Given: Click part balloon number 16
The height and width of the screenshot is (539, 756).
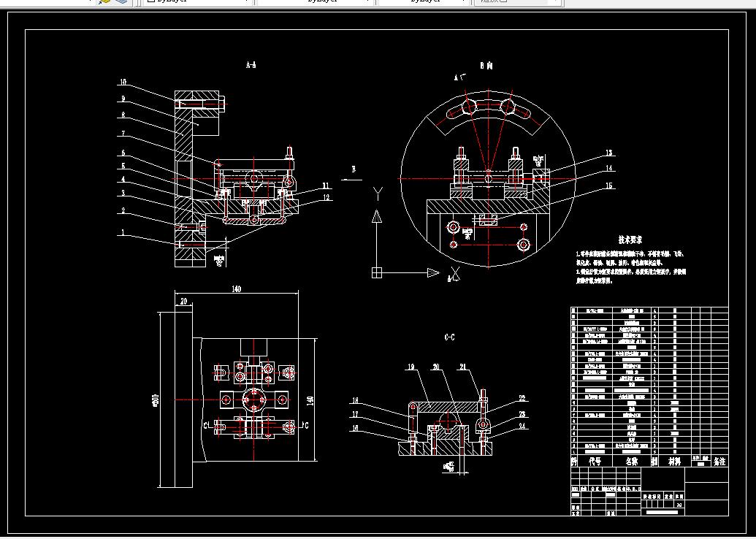Looking at the screenshot, I should [x=354, y=428].
